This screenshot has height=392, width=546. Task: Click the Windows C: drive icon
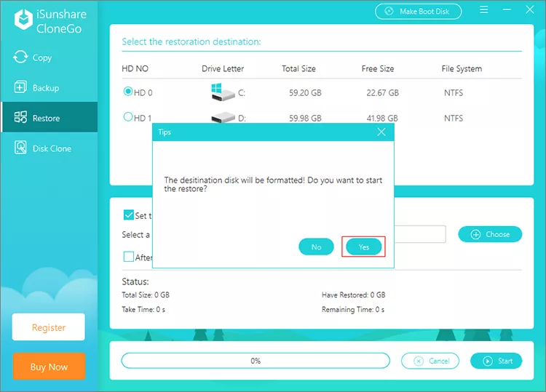(x=223, y=92)
